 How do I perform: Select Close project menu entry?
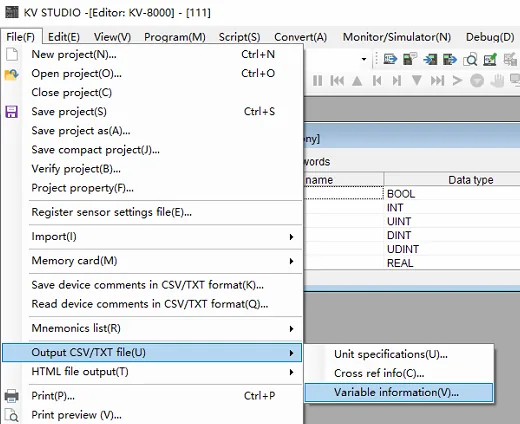click(152, 92)
